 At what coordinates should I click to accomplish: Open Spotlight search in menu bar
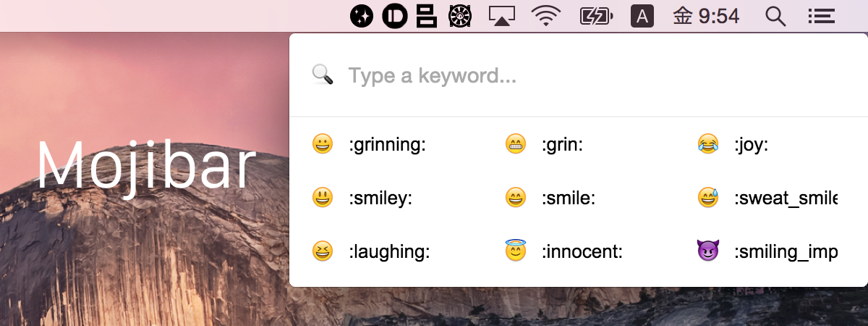pos(775,16)
